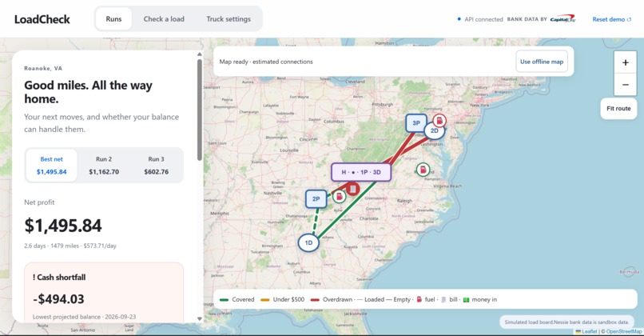Viewport: 644px width, 336px height.
Task: Click the Use offline map button
Action: [x=542, y=62]
